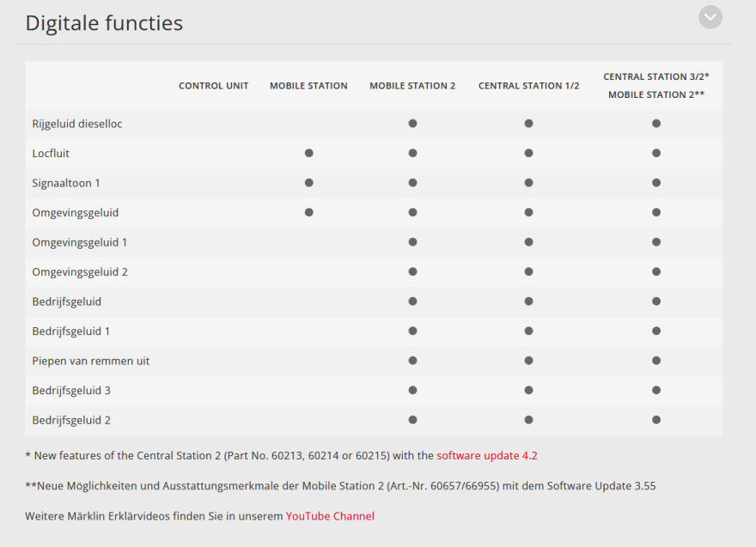Click Rijgeluid dieselloc dot under Mobile Station 2
The image size is (756, 547).
412,124
